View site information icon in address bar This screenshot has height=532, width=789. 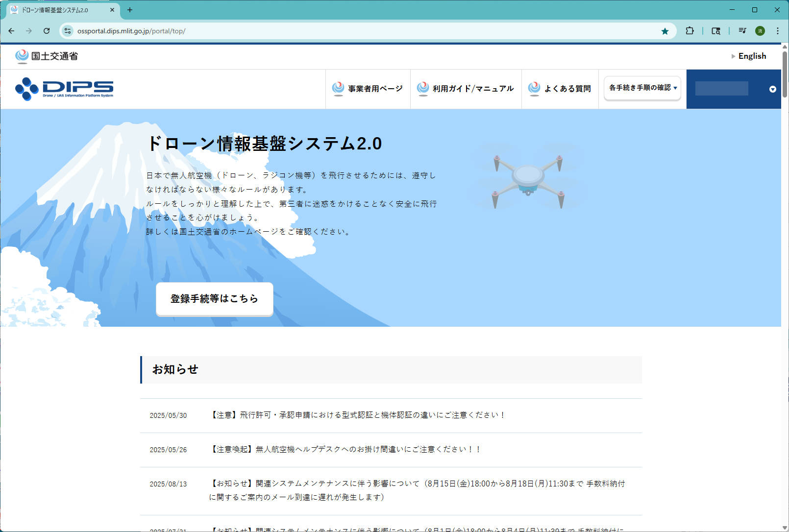(x=68, y=31)
